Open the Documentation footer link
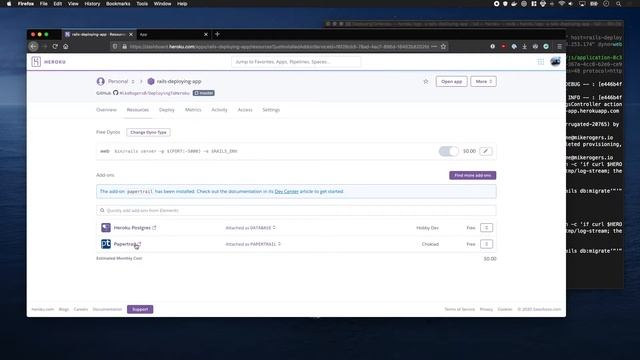The height and width of the screenshot is (360, 640). pos(107,309)
